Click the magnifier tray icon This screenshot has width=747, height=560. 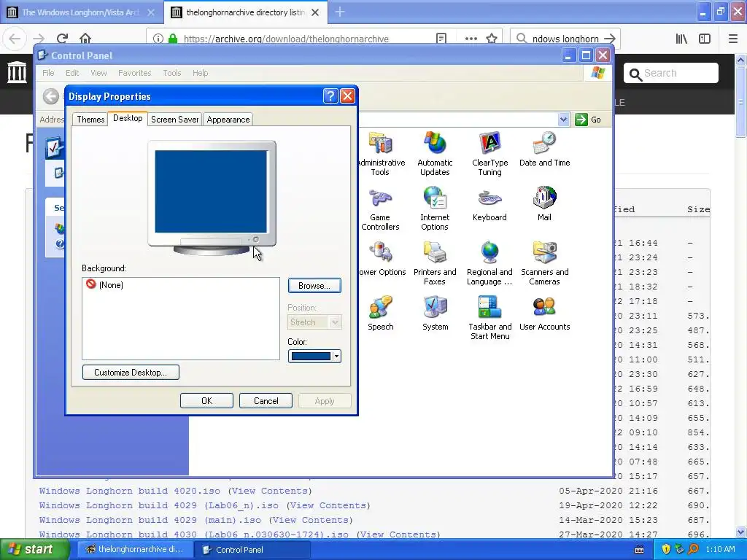tap(693, 549)
